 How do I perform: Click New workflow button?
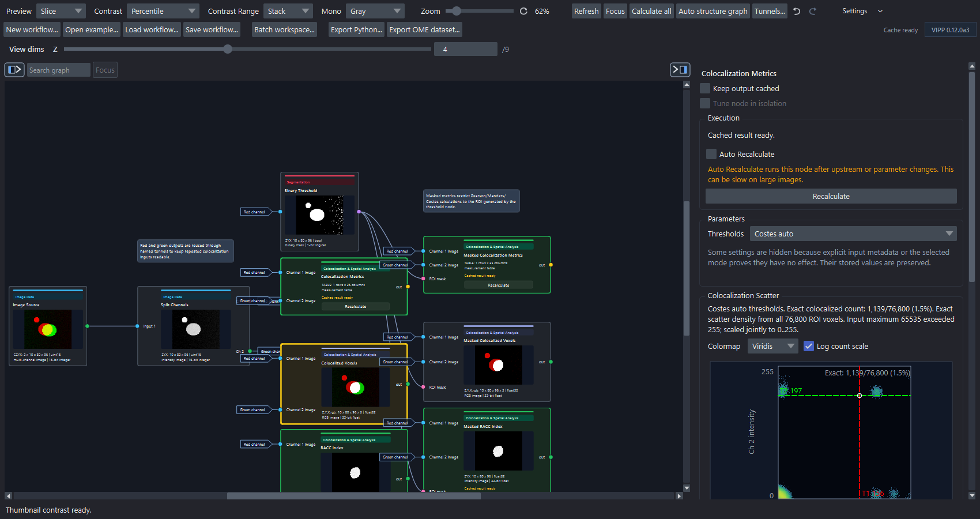[32, 29]
